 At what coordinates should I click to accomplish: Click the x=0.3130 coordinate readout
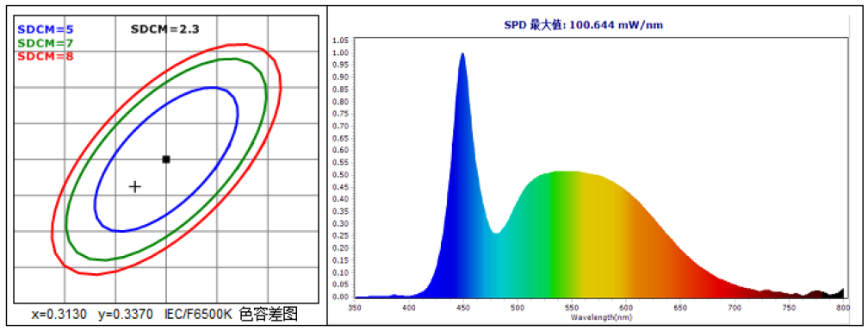click(59, 315)
